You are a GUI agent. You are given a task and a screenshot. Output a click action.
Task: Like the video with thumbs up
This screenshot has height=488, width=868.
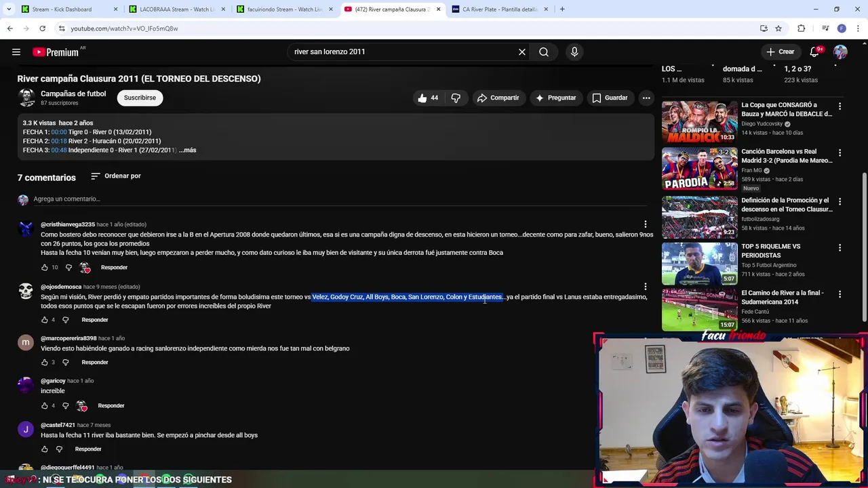[429, 98]
